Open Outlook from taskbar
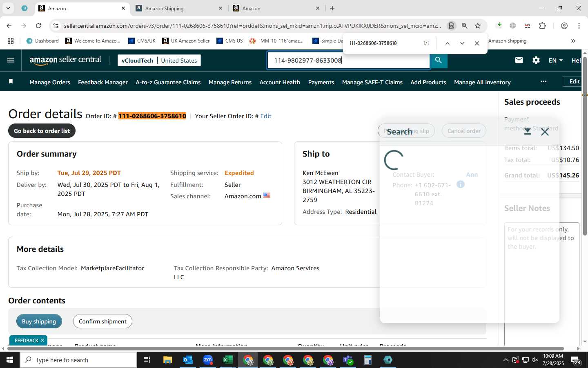Image resolution: width=588 pixels, height=368 pixels. pyautogui.click(x=188, y=360)
